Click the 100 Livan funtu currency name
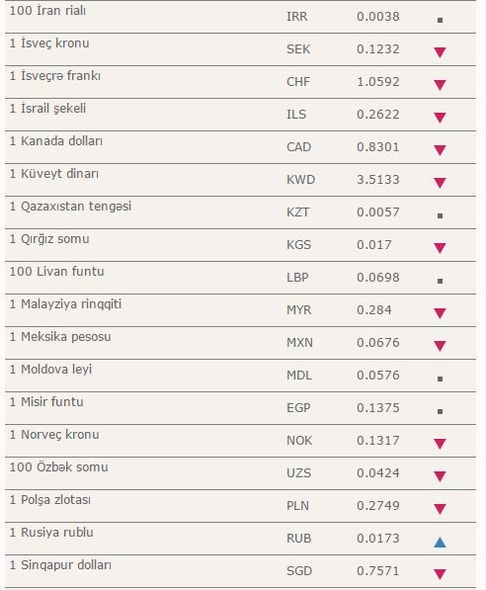This screenshot has width=486, height=590. pos(57,271)
